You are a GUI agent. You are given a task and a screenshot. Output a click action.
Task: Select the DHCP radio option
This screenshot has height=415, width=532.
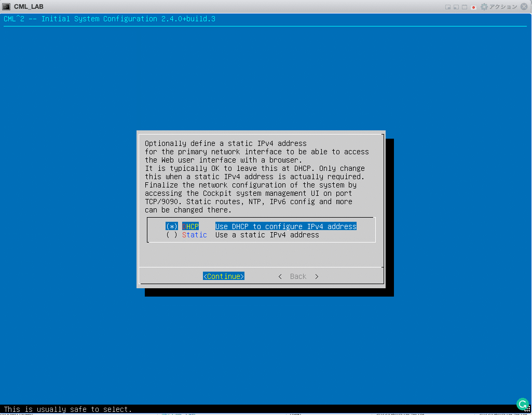point(172,226)
